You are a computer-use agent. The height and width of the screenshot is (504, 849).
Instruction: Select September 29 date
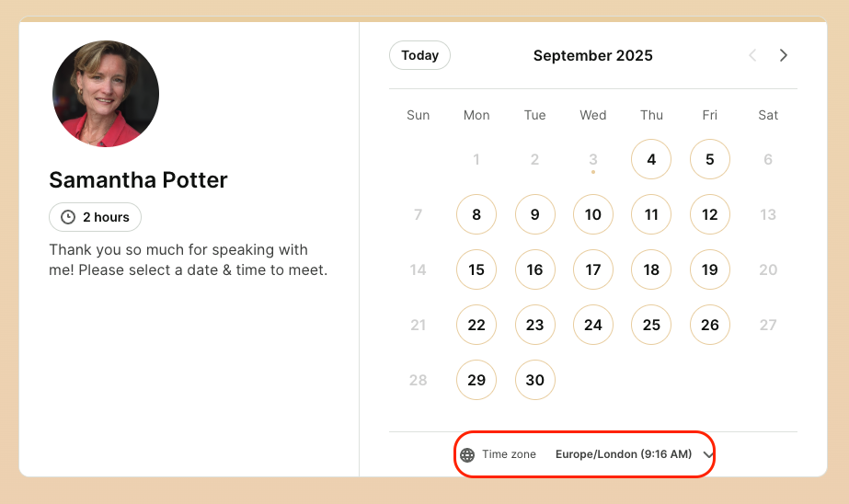(476, 380)
